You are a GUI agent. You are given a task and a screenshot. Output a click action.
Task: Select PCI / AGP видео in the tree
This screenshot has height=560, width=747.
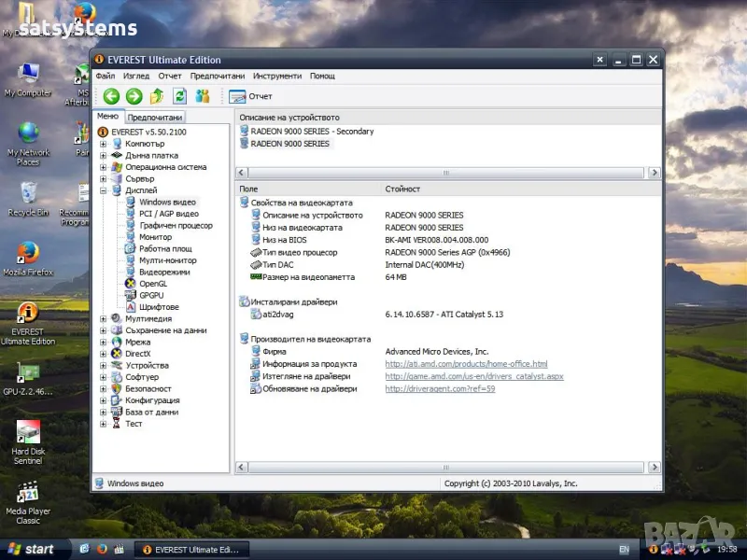point(168,214)
